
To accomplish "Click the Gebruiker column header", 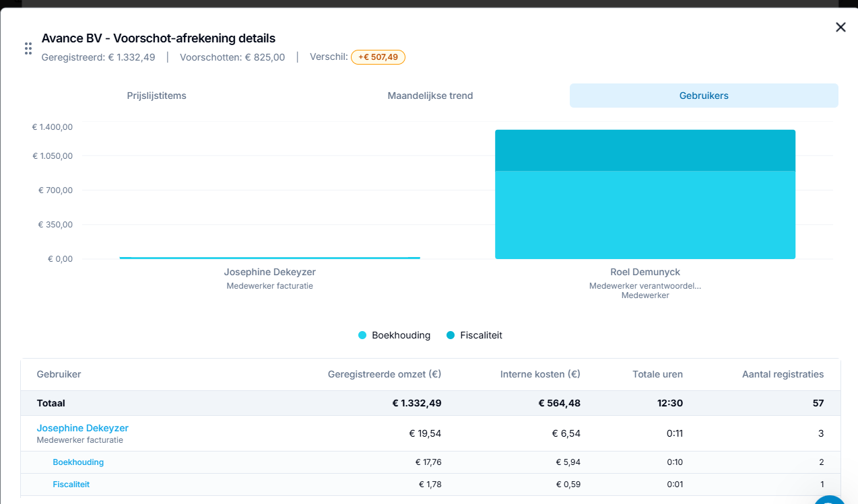I will [59, 374].
